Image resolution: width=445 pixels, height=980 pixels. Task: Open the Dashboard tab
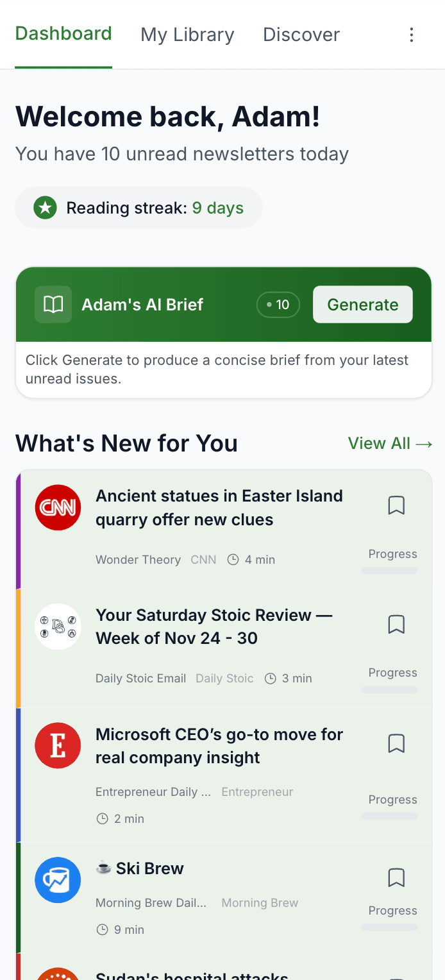pyautogui.click(x=63, y=34)
